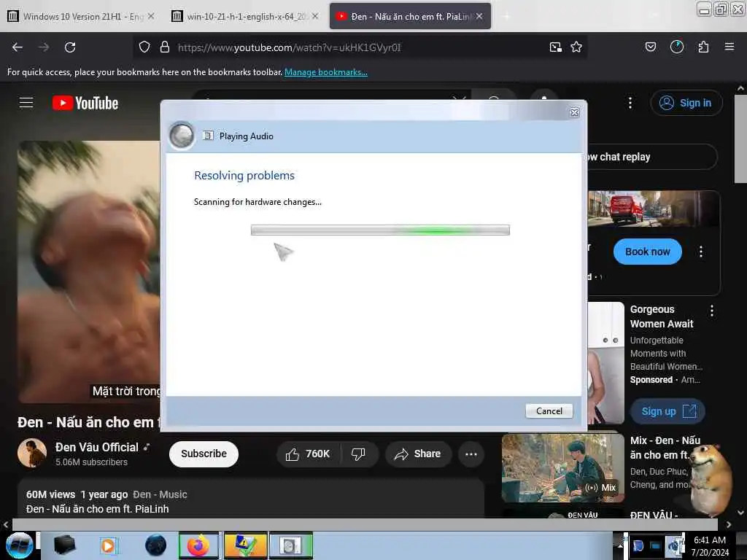Open YouTube hamburger guide menu
The image size is (747, 560).
26,103
